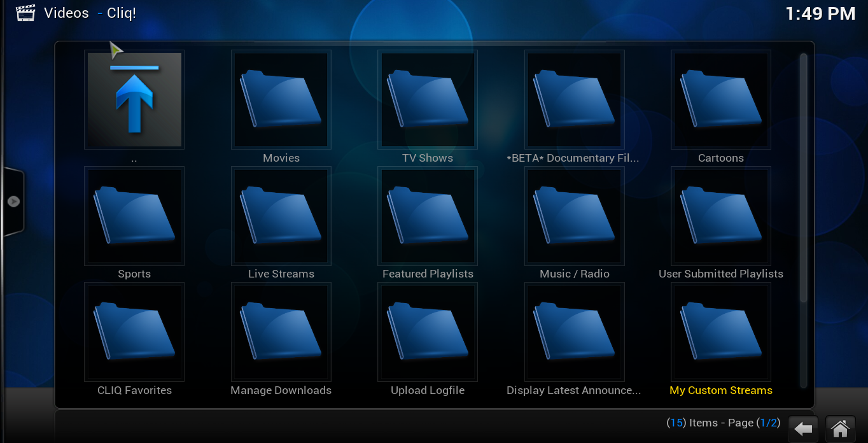Open Display Latest Announcements
868x443 pixels.
tap(573, 332)
